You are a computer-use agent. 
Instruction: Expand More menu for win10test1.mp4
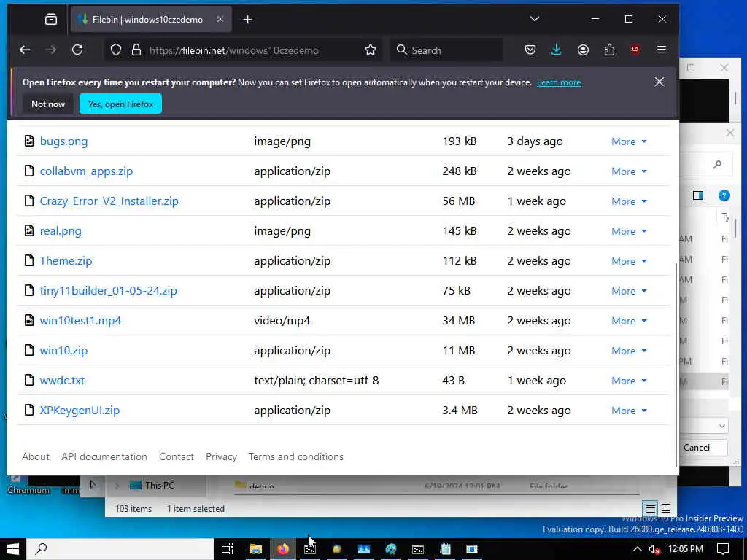coord(629,321)
